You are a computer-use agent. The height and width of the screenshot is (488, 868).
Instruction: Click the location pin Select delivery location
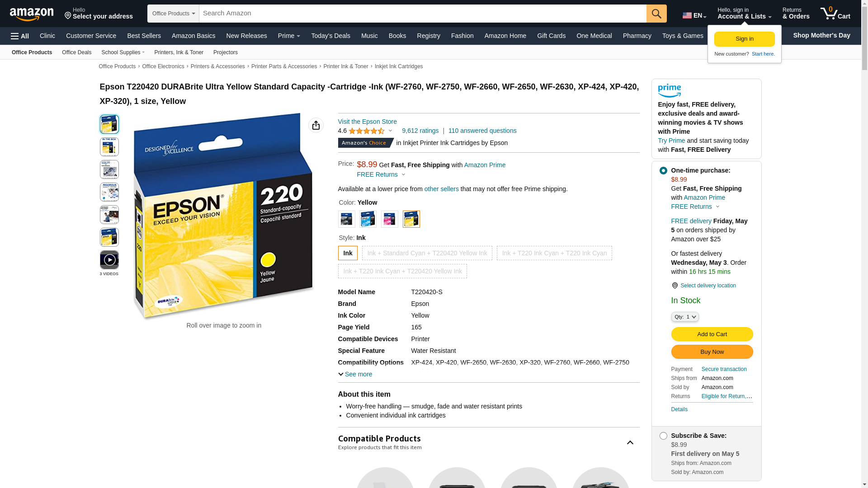coord(704,286)
